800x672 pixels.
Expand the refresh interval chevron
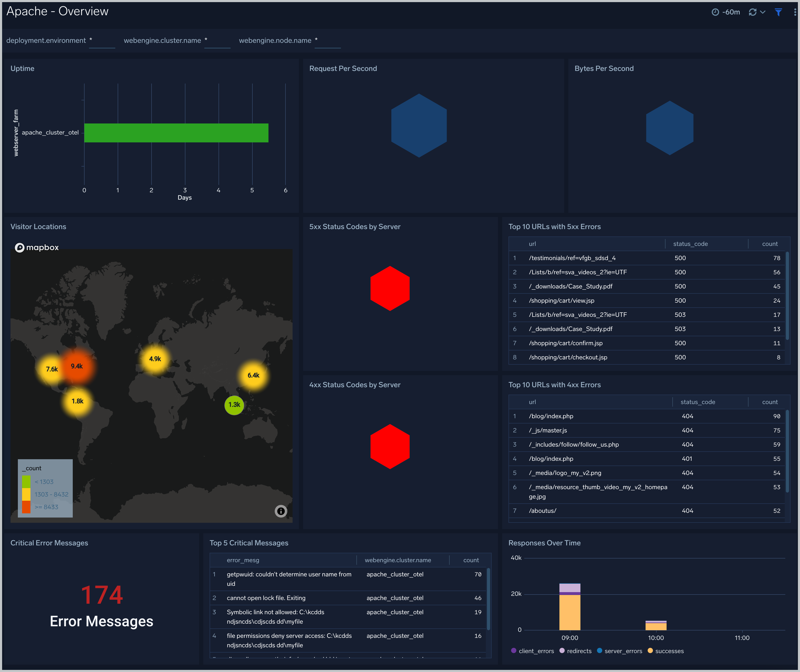pyautogui.click(x=763, y=12)
